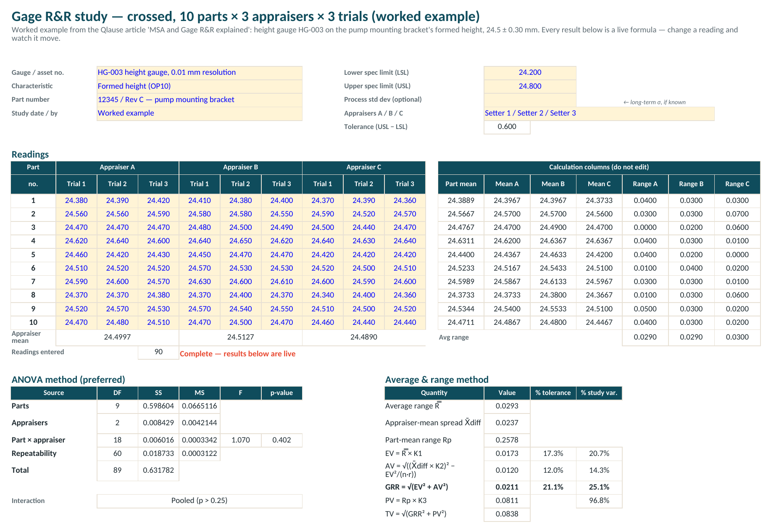Click the Gauge / asset no. input field
Viewport: 771px width, 532px height.
pyautogui.click(x=200, y=73)
